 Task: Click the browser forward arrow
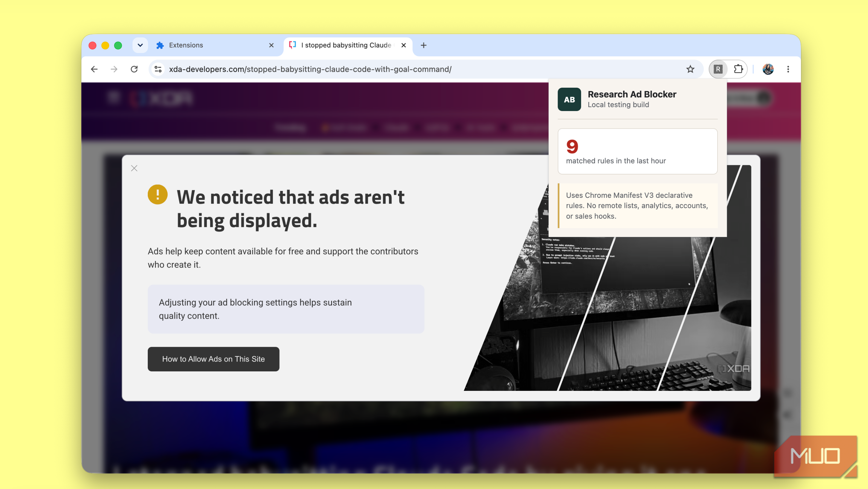coord(114,69)
